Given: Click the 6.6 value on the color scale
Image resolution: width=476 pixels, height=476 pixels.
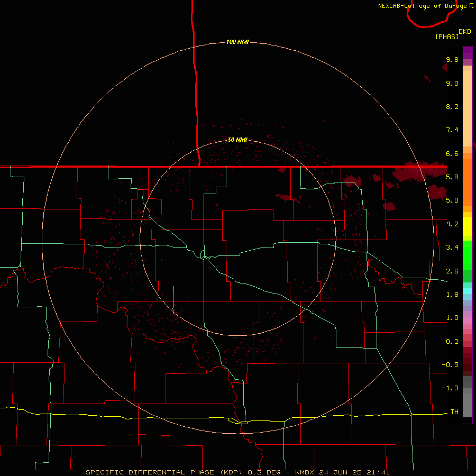Looking at the screenshot, I should (x=452, y=153).
